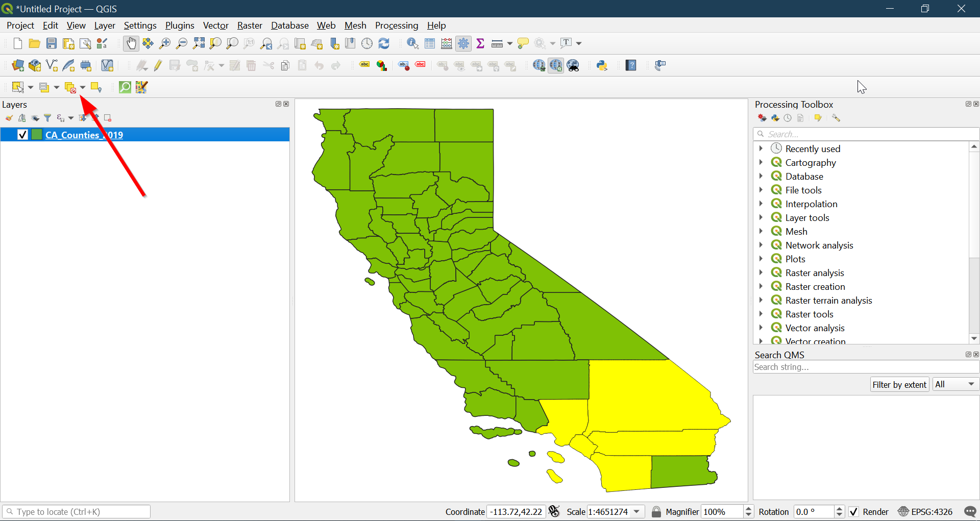Viewport: 980px width, 521px height.
Task: Uncheck the Render checkbox
Action: tap(854, 512)
